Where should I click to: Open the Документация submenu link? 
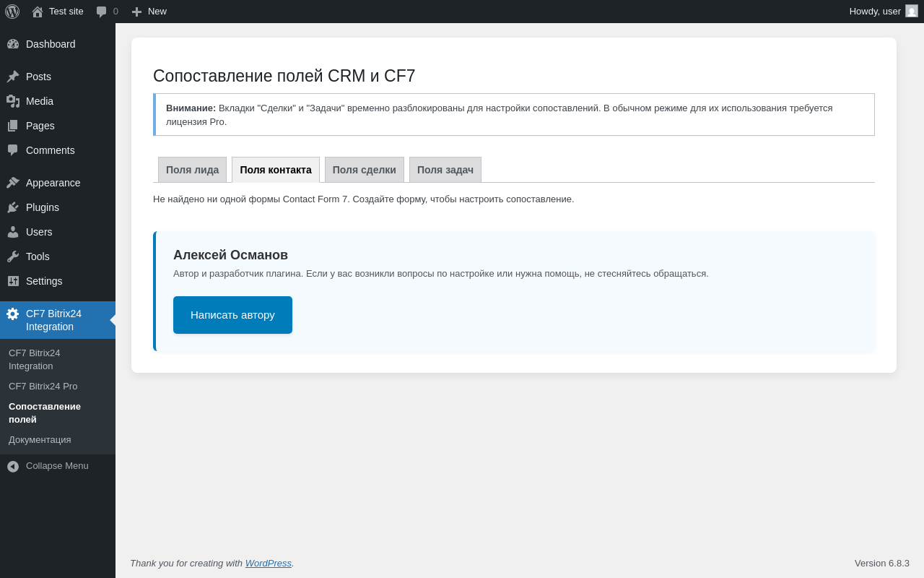(x=58, y=439)
